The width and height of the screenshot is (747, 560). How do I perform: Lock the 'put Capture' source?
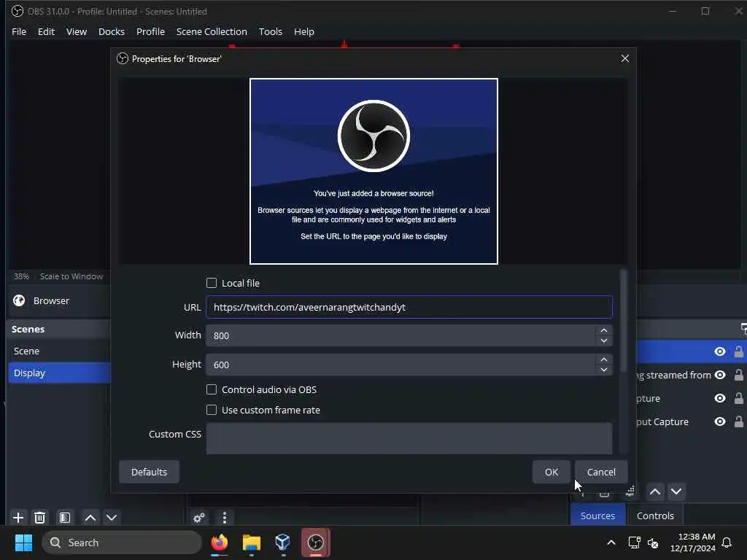coord(738,421)
